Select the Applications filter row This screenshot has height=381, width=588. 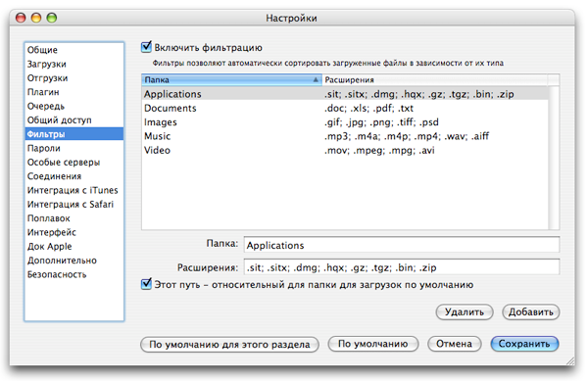point(345,94)
